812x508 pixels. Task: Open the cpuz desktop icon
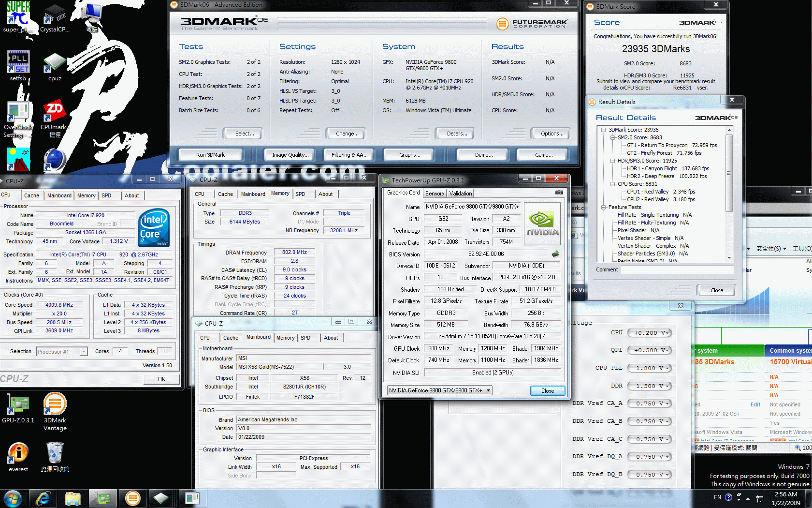[x=55, y=66]
